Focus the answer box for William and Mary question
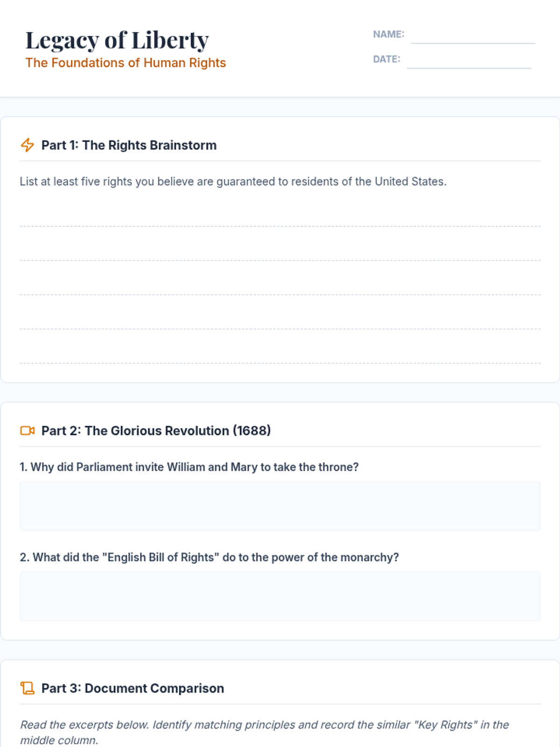 (280, 506)
